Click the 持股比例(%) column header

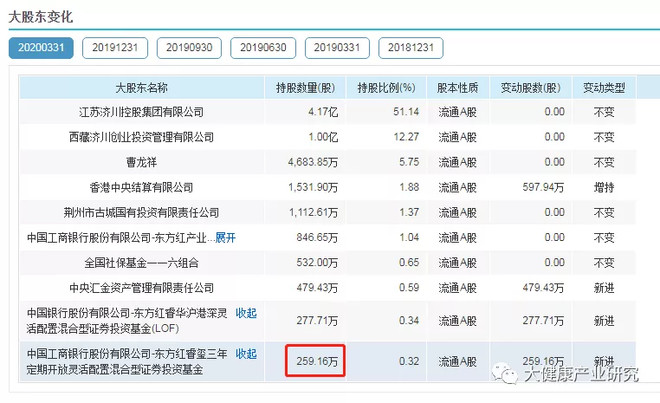coord(386,88)
